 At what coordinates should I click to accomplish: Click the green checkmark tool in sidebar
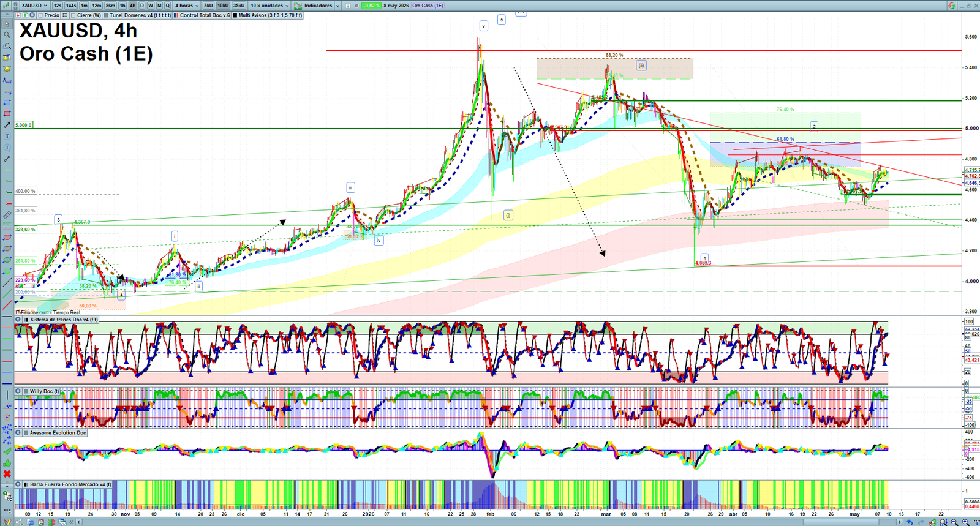coord(7,452)
